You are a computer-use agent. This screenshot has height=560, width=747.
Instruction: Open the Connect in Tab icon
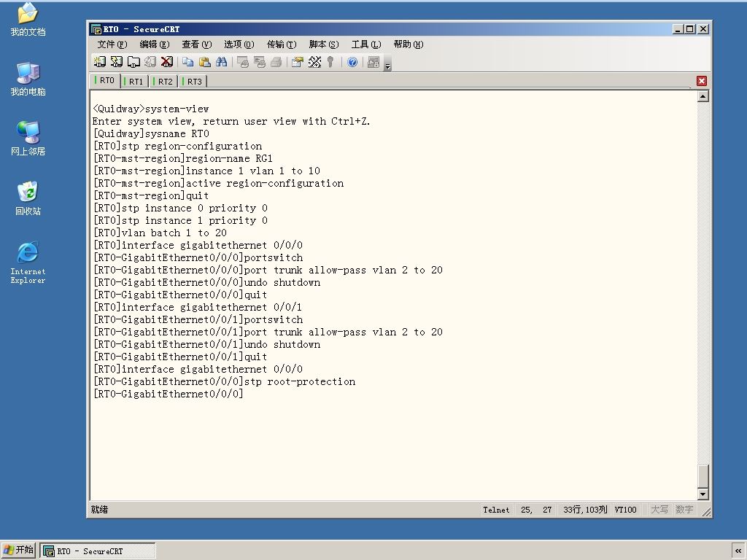tap(133, 62)
